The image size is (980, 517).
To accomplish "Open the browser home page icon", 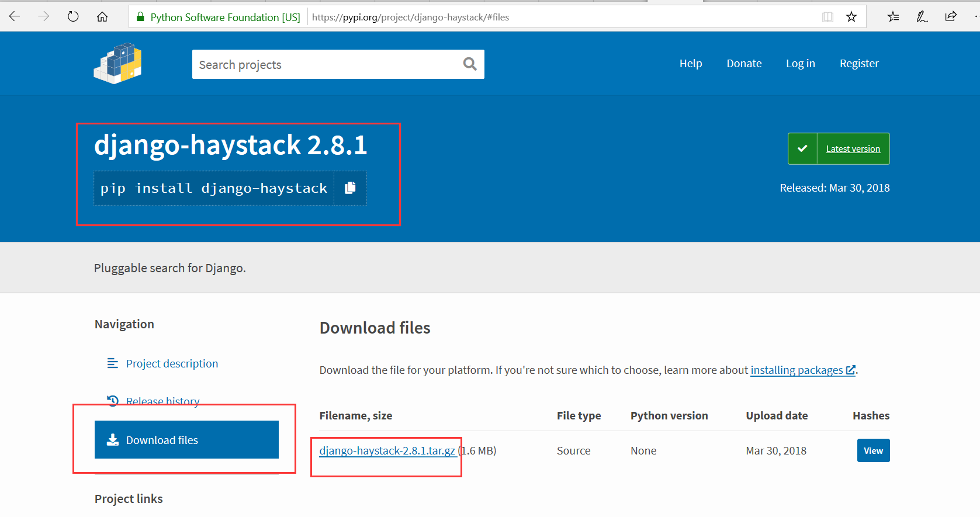I will 102,16.
